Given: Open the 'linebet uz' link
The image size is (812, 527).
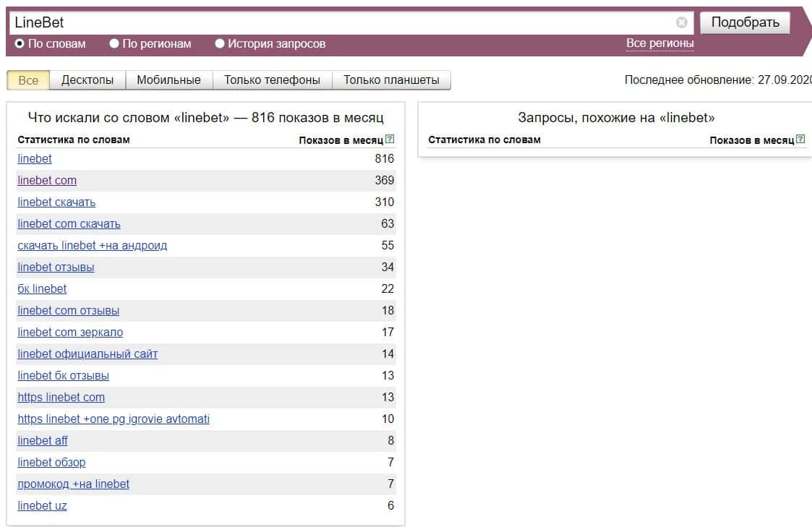Looking at the screenshot, I should click(x=42, y=506).
